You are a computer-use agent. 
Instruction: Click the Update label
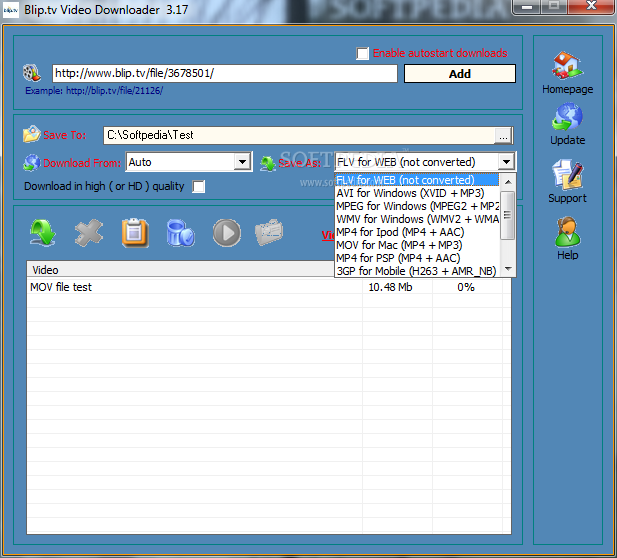coord(567,140)
